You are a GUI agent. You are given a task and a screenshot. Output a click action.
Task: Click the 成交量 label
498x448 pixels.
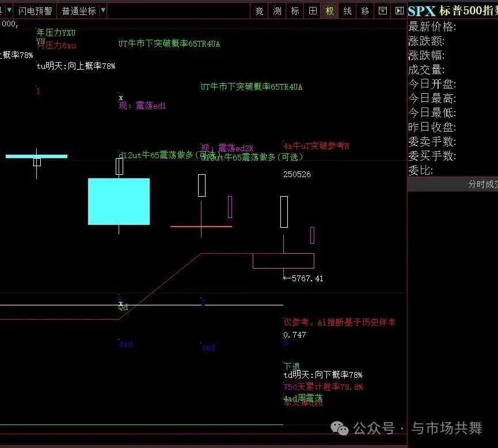click(426, 70)
